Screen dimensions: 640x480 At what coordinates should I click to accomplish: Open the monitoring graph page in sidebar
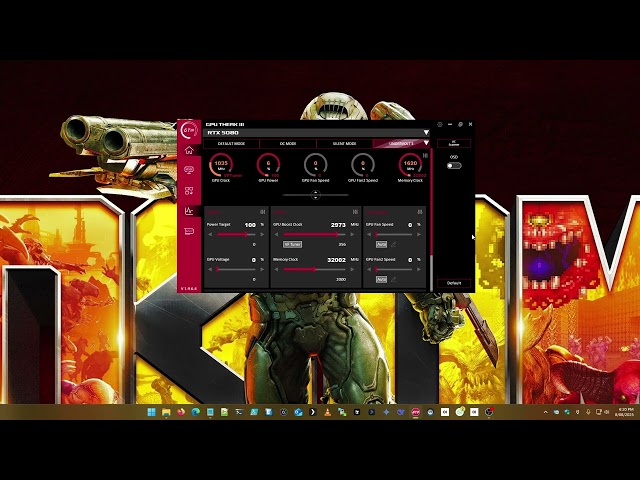click(x=189, y=211)
